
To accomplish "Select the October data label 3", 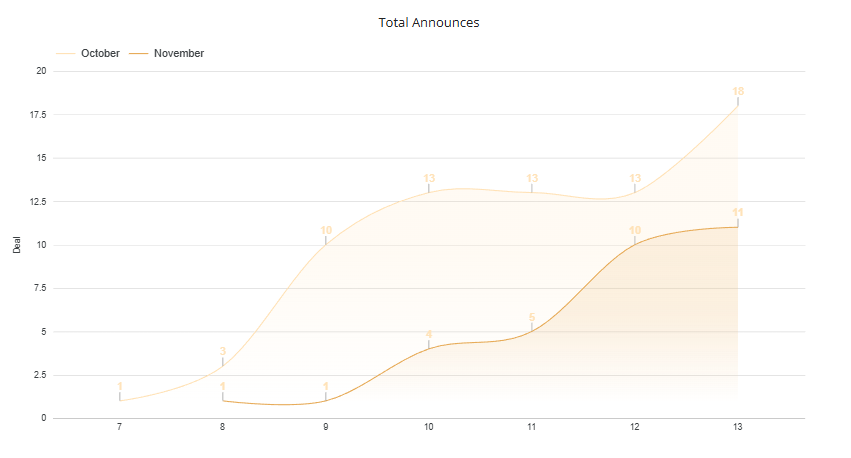I will click(x=223, y=351).
